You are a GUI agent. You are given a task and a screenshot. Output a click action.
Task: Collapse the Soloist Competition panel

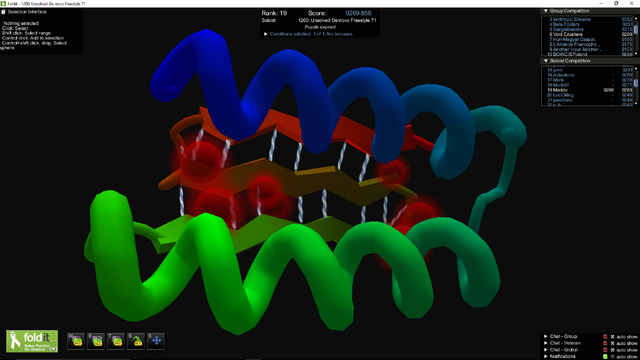546,61
